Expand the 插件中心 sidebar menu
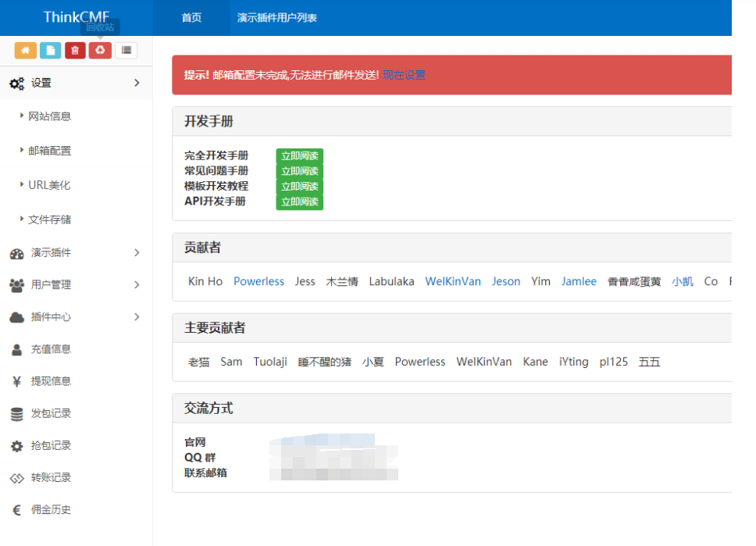Screen dimensions: 756x546 pyautogui.click(x=75, y=317)
